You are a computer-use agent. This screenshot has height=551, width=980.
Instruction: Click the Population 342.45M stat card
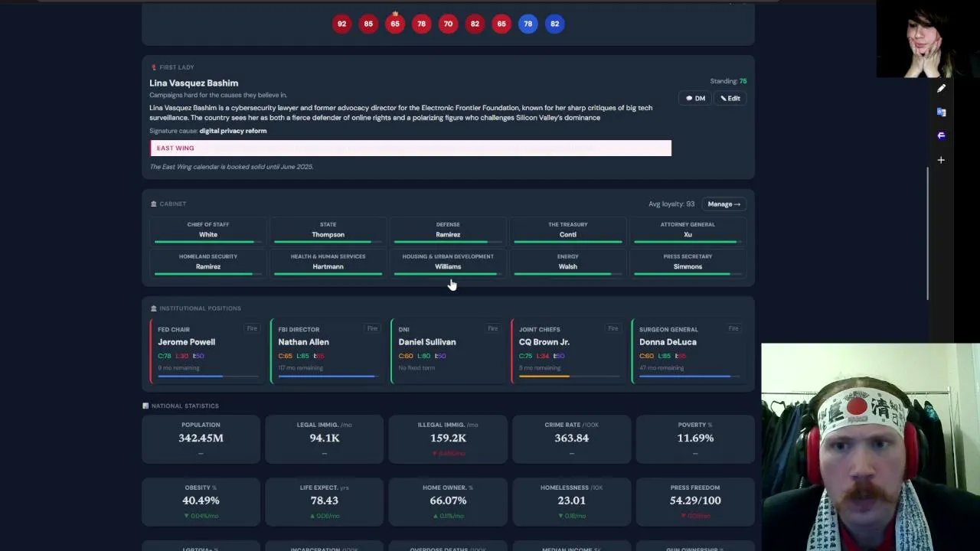coord(201,439)
